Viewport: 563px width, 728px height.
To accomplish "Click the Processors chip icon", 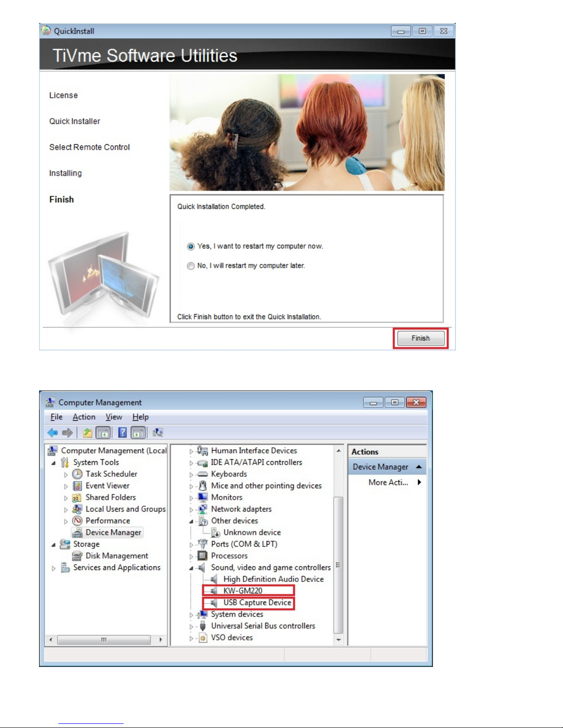I will pos(203,556).
